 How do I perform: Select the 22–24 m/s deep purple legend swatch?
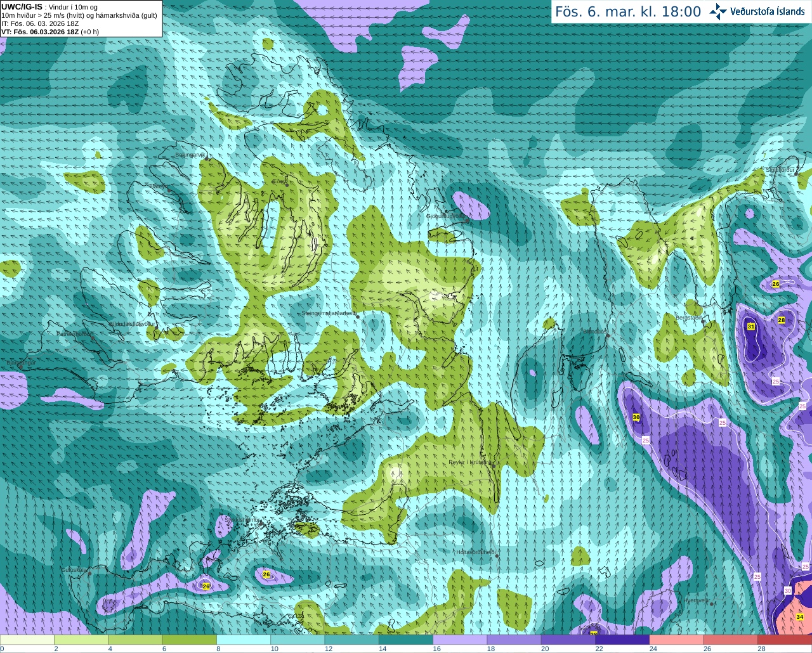pyautogui.click(x=622, y=640)
